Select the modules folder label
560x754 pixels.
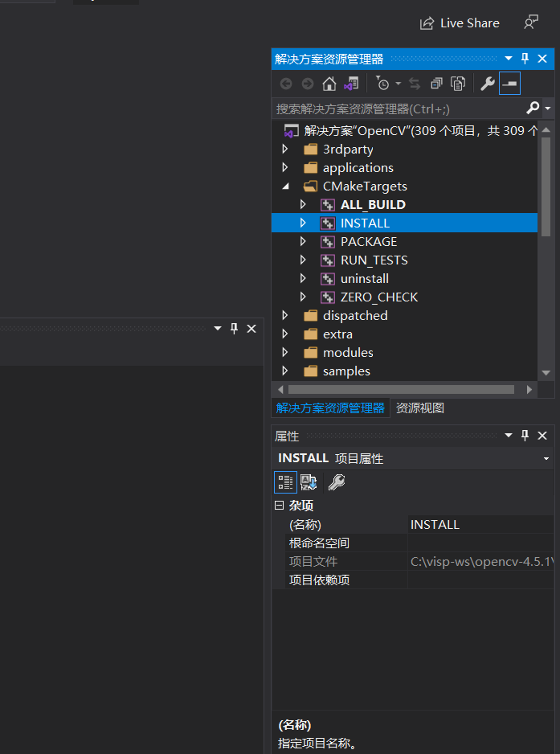[x=348, y=352]
